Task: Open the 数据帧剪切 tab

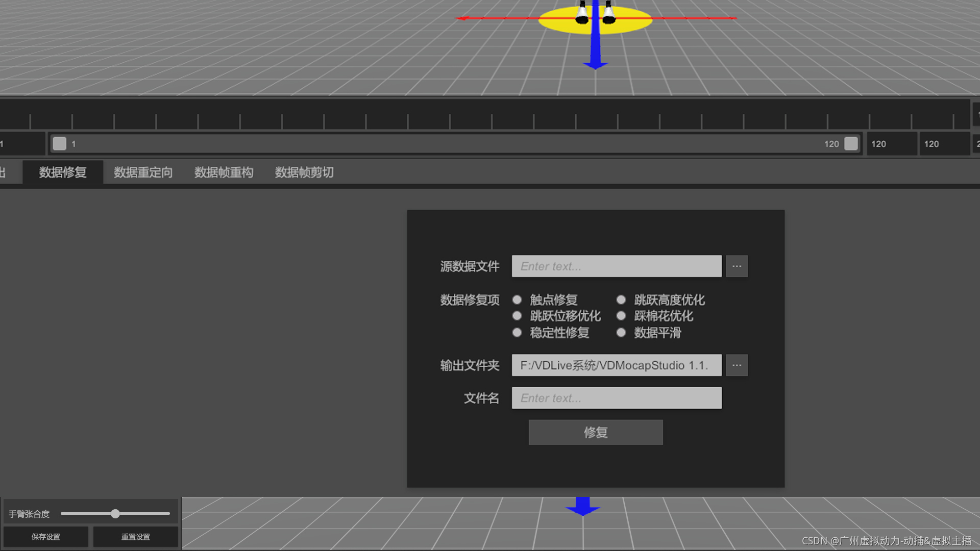Action: click(304, 172)
